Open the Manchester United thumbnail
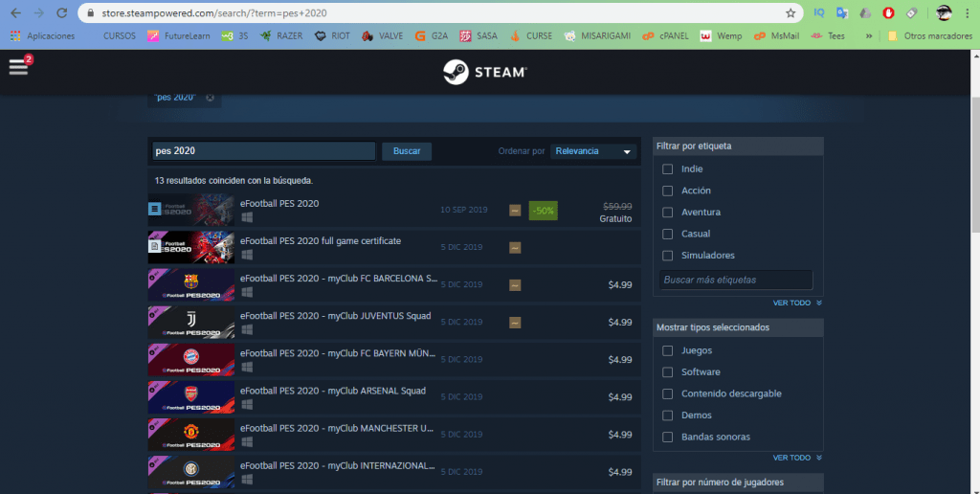This screenshot has height=494, width=980. (191, 435)
